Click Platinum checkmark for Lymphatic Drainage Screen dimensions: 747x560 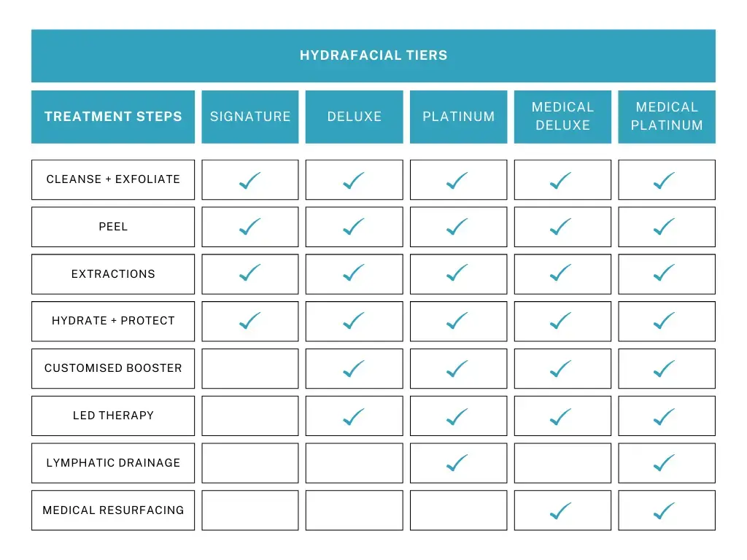click(457, 463)
